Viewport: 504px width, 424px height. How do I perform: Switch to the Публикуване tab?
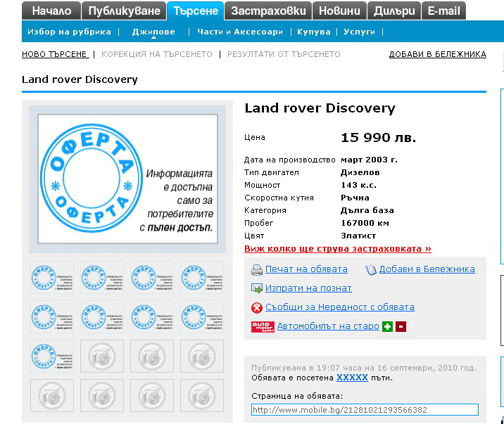(124, 11)
